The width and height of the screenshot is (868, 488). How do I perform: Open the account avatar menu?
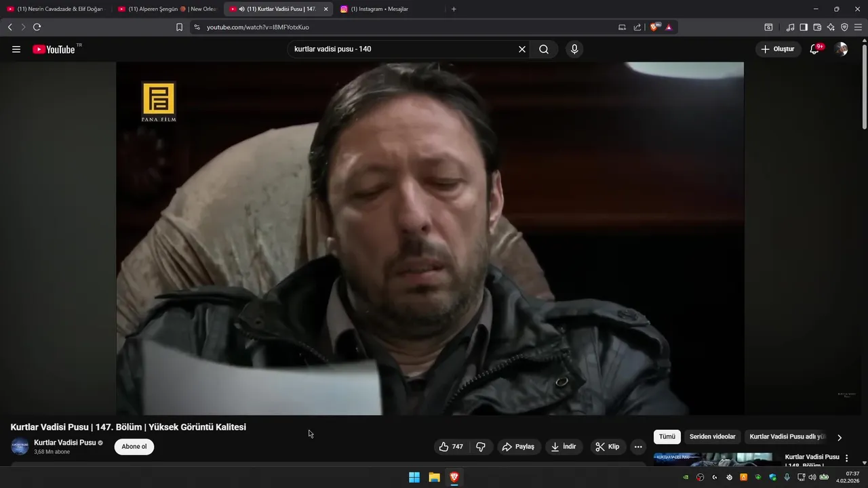(841, 49)
